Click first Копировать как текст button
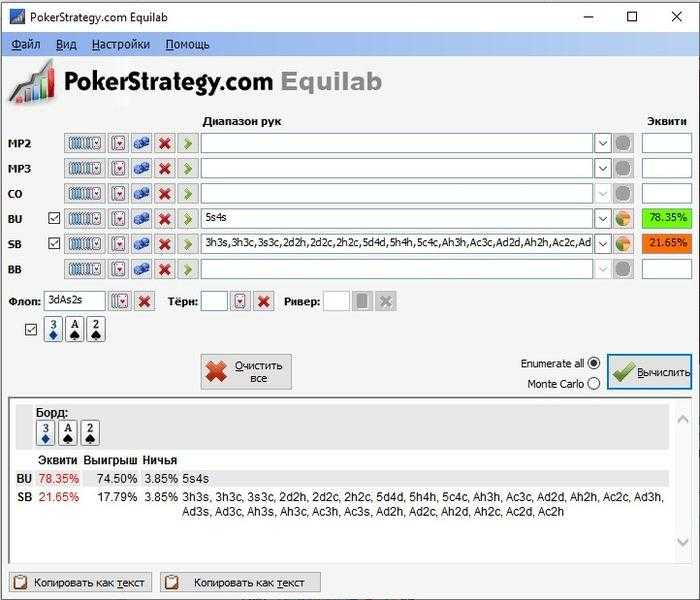The width and height of the screenshot is (700, 600). 80,582
